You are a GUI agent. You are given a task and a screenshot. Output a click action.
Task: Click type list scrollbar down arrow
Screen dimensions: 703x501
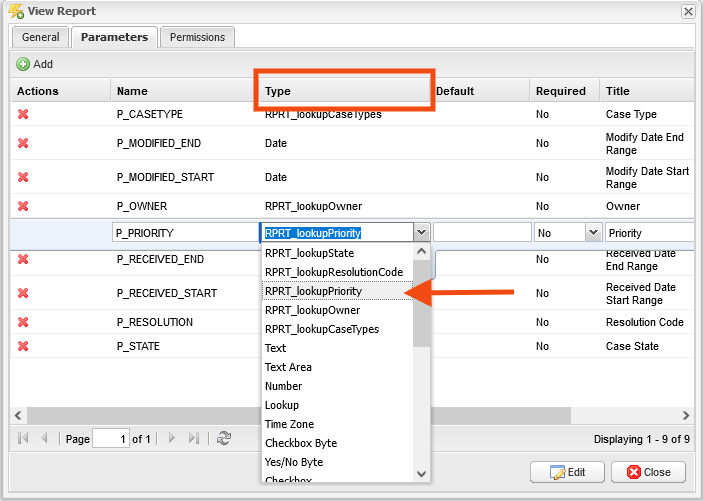click(421, 474)
